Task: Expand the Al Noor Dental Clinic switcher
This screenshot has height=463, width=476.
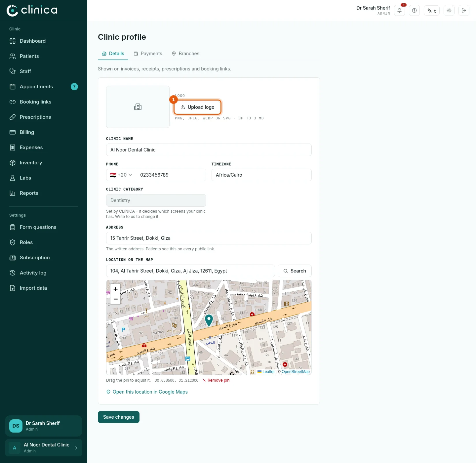Action: pos(44,448)
